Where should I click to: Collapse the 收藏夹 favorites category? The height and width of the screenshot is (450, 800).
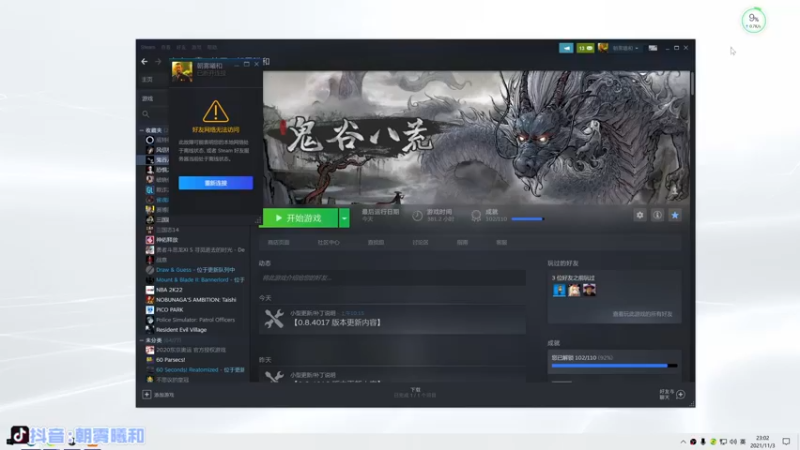point(141,131)
